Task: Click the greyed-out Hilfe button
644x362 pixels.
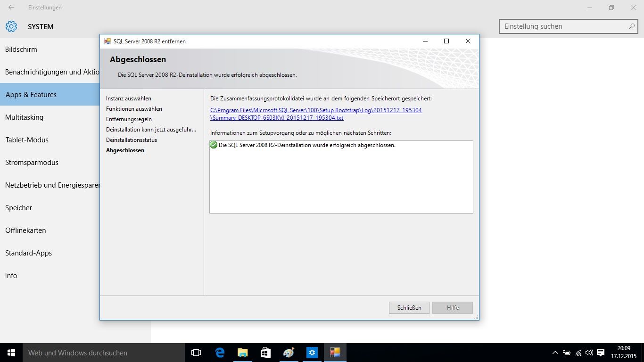Action: pos(453,308)
